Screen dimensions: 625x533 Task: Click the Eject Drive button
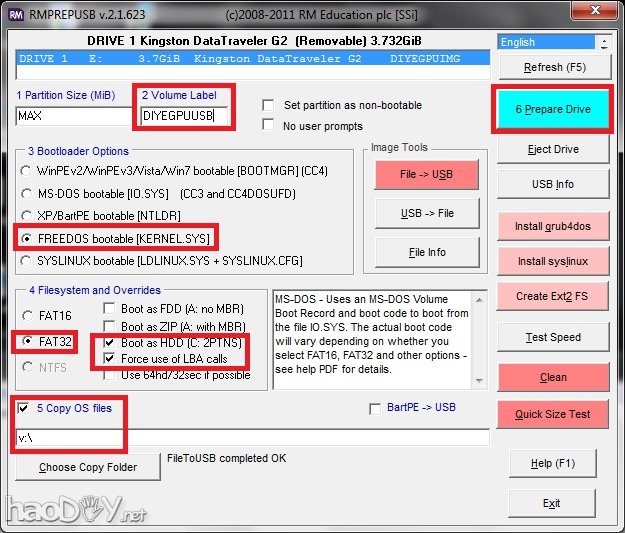[552, 149]
